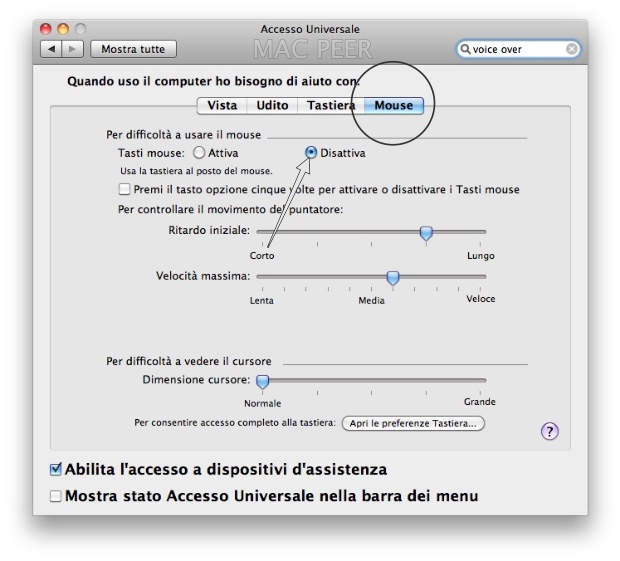Click the text Usa la tastiera al posto del mouse
This screenshot has height=561, width=620.
click(197, 171)
